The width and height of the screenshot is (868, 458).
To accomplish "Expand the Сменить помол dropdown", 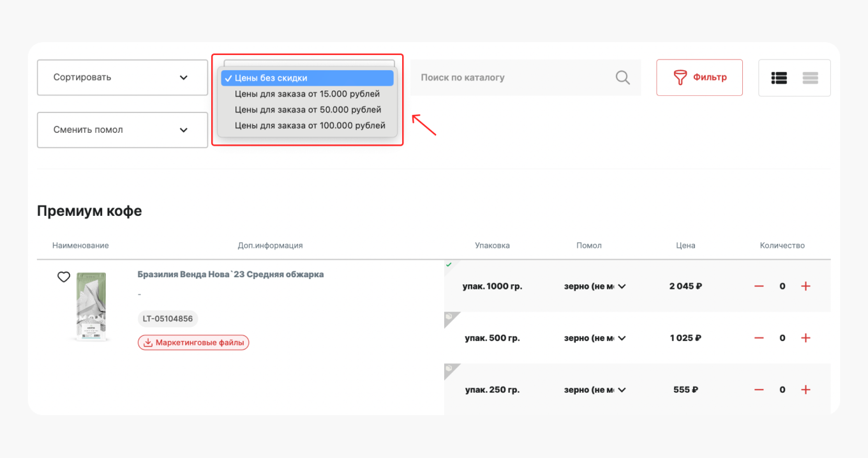I will coord(122,130).
